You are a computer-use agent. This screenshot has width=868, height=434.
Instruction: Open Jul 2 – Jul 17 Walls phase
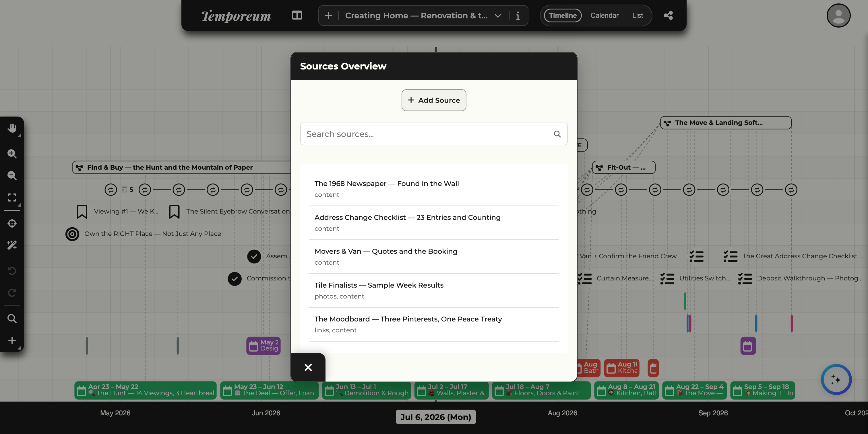(452, 390)
